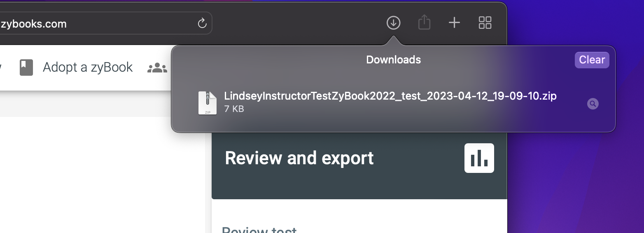Viewport: 644px width, 233px height.
Task: Open the Safari Downloads toolbar button
Action: tap(394, 23)
